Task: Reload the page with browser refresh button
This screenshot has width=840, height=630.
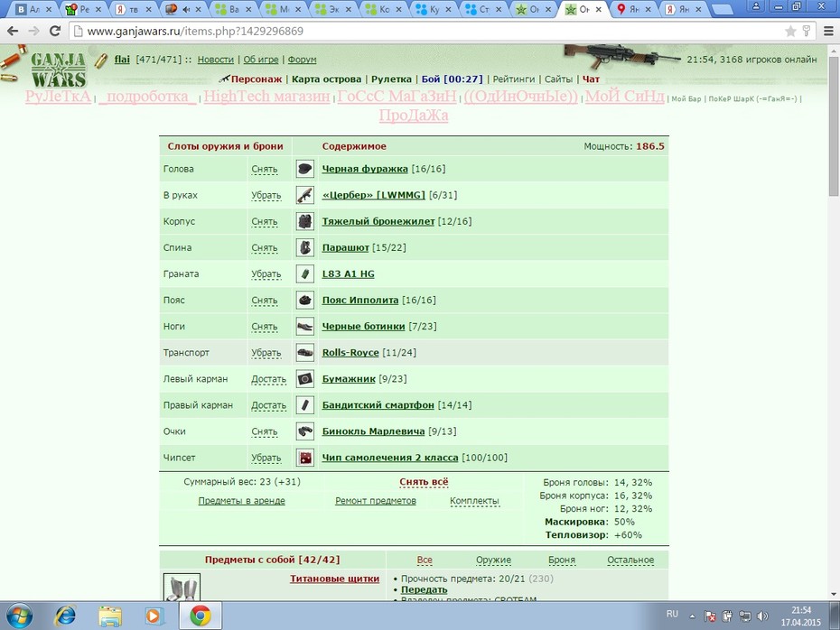Action: click(x=54, y=31)
